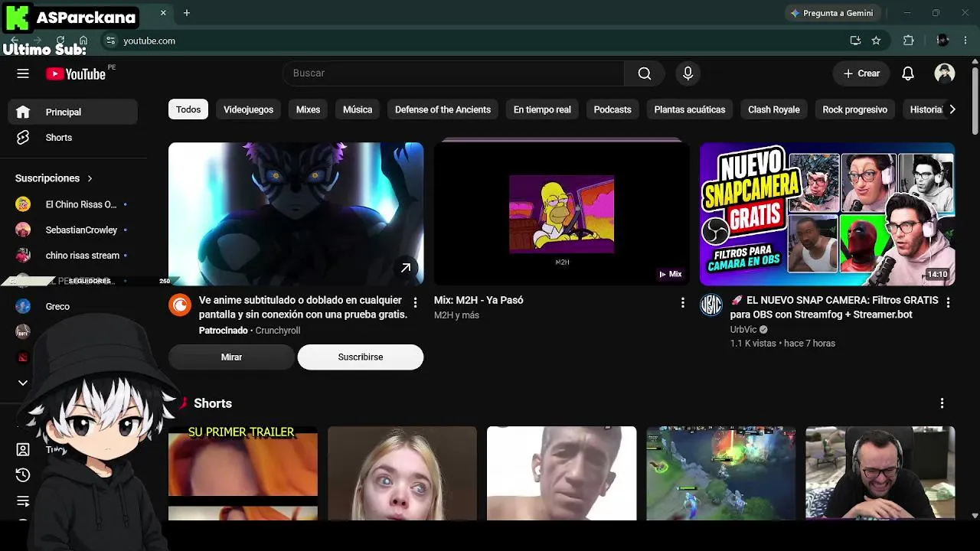
Task: Open the Chrome profile avatar
Action: pos(942,41)
